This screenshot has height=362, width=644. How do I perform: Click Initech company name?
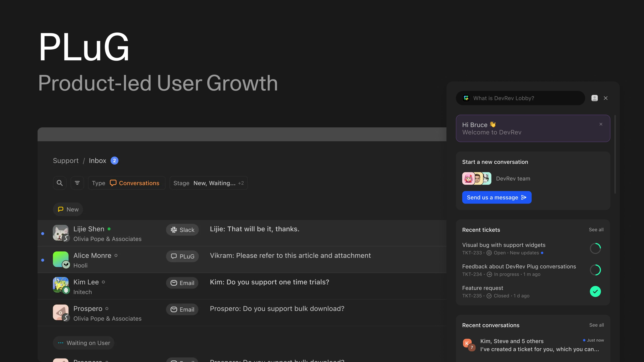coord(83,292)
